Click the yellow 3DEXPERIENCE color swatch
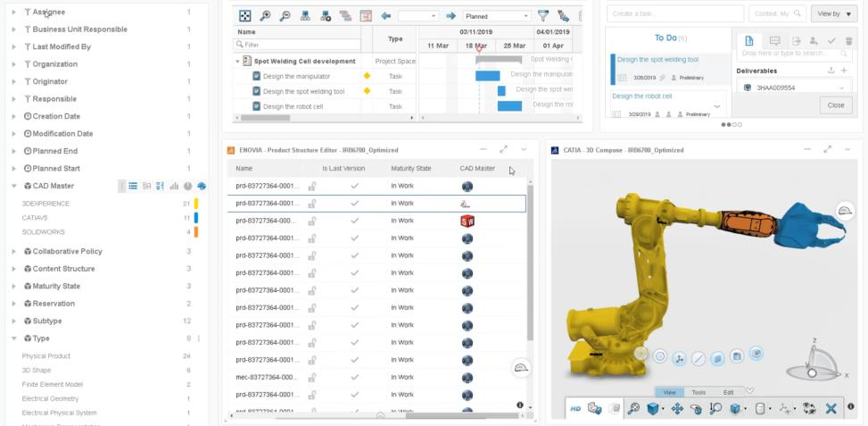This screenshot has width=868, height=426. (195, 204)
